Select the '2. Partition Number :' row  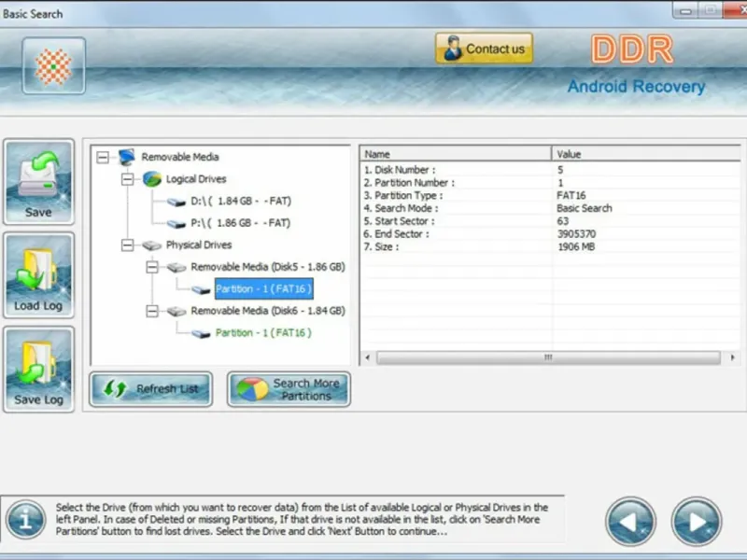[550, 182]
